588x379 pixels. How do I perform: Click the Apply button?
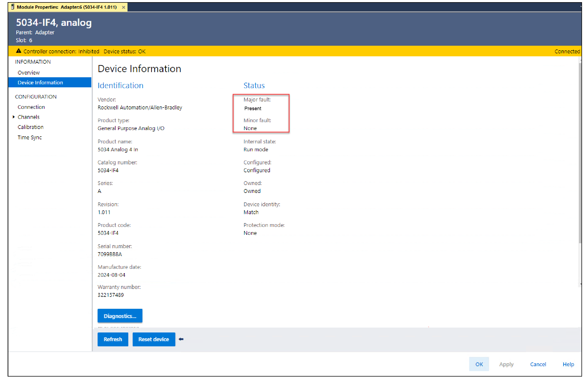coord(506,364)
